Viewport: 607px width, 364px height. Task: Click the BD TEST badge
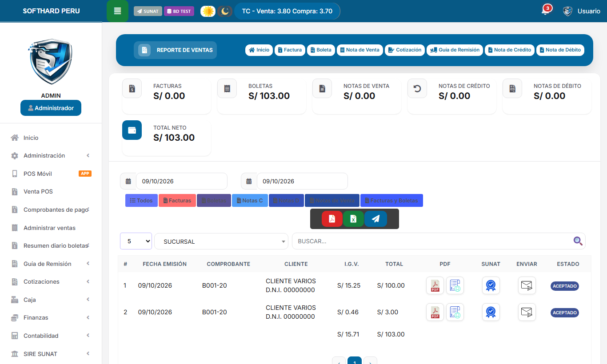[x=179, y=11]
